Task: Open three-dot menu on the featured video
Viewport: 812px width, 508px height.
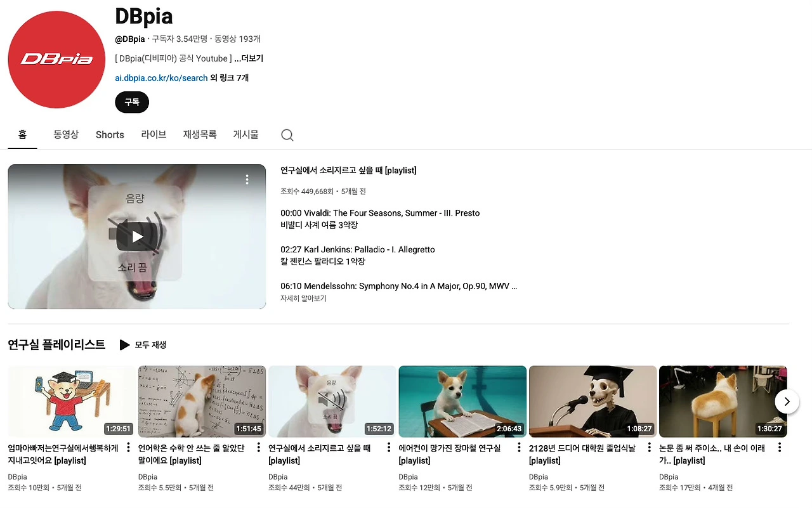Action: (x=247, y=179)
